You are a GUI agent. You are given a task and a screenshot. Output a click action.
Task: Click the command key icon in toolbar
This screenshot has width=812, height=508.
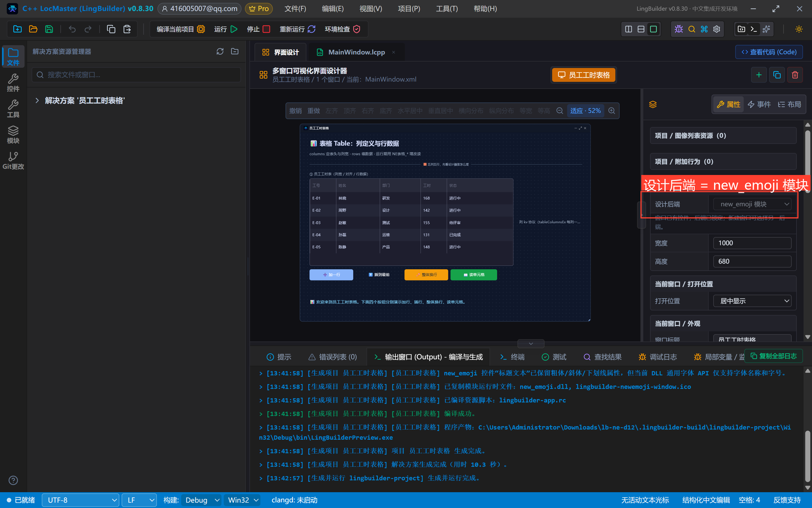pos(704,29)
